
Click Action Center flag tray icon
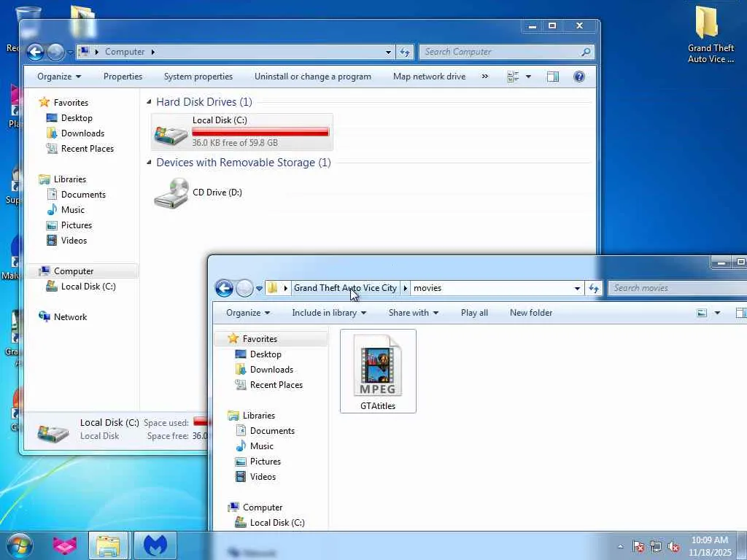click(x=638, y=546)
